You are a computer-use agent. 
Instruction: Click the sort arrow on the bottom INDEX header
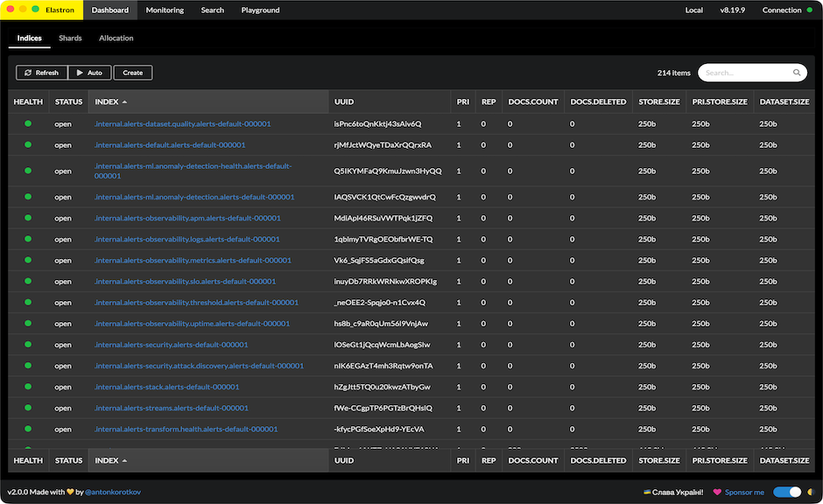pyautogui.click(x=124, y=460)
